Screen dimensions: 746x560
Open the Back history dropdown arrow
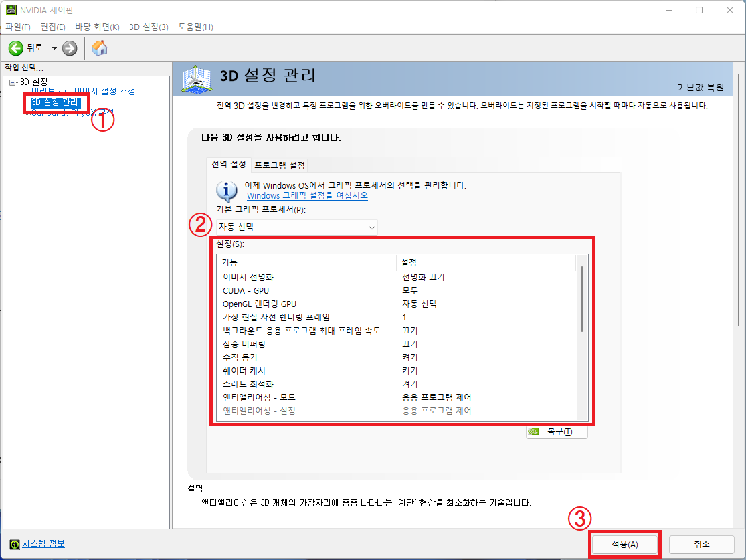click(54, 48)
